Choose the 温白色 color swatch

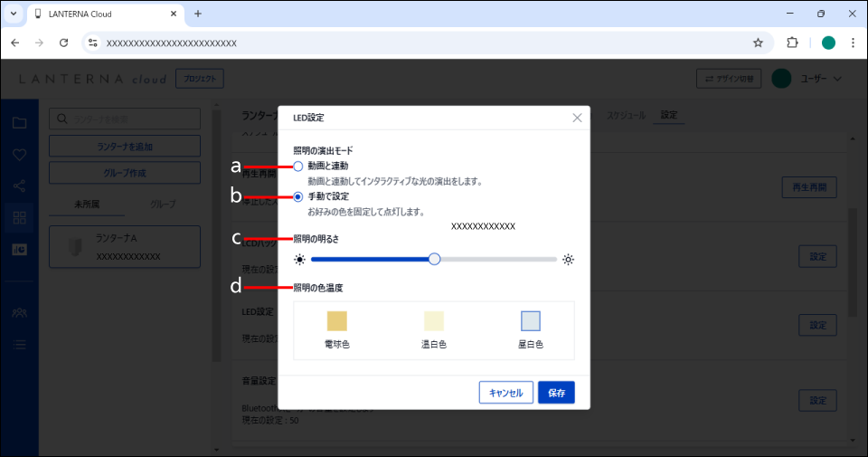[434, 321]
